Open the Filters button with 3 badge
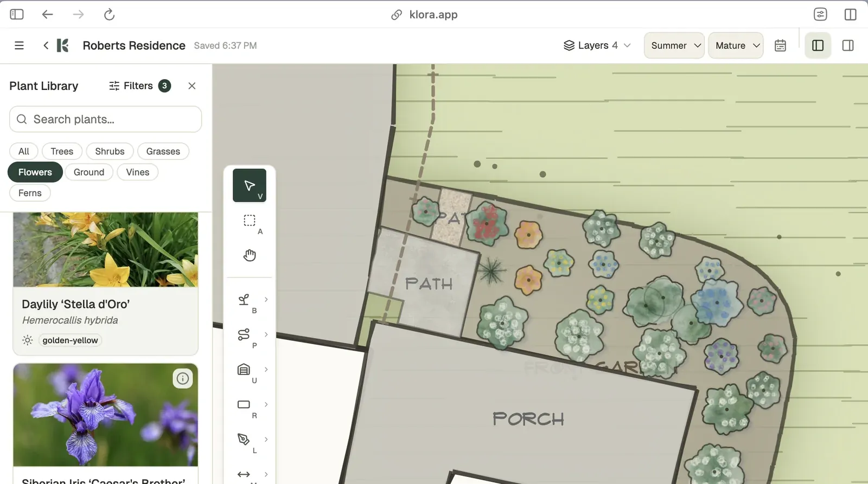The height and width of the screenshot is (484, 868). tap(140, 86)
